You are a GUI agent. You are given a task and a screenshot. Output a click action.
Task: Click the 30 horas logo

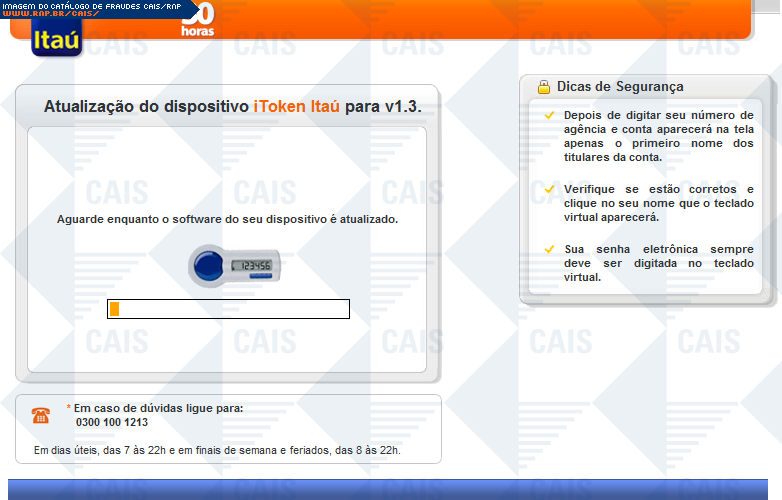(196, 22)
